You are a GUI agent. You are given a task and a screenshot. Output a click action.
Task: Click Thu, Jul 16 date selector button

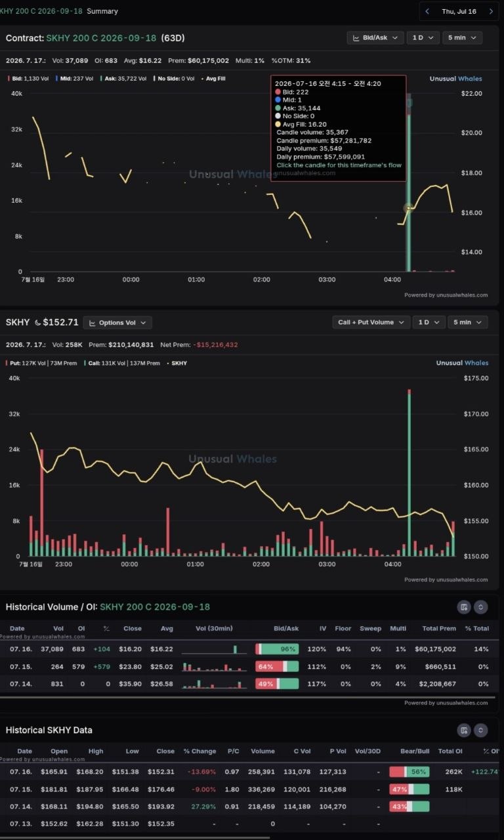click(x=459, y=11)
